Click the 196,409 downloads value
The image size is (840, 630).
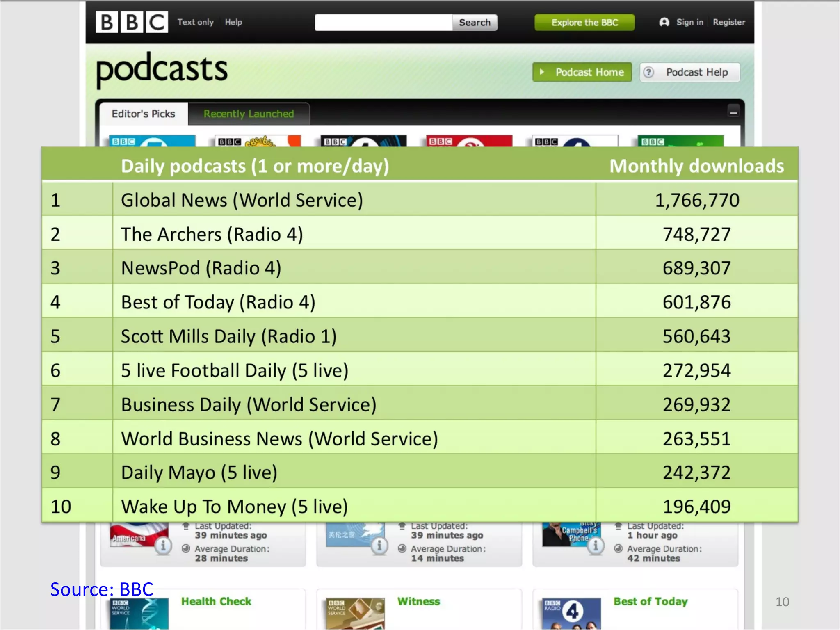pos(697,506)
